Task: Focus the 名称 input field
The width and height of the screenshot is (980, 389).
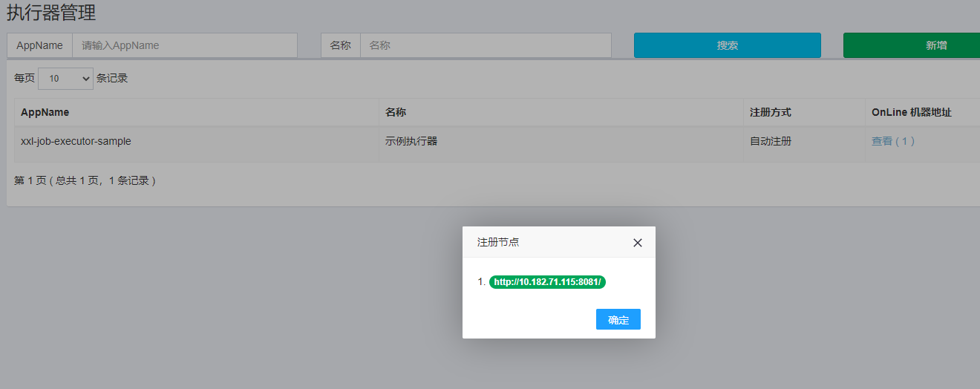Action: [x=486, y=45]
